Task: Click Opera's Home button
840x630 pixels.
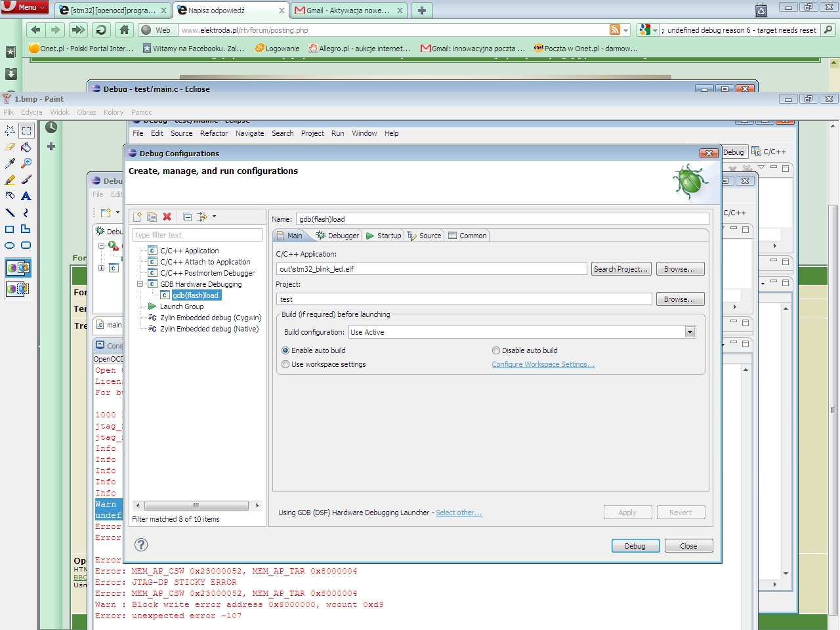Action: tap(124, 30)
